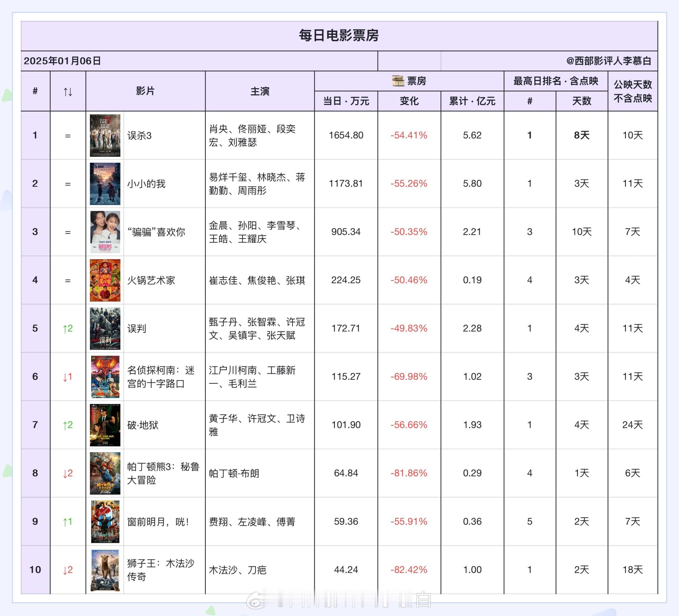
Task: Select the movie title "骗骗"喜欢你
Action: tap(156, 232)
